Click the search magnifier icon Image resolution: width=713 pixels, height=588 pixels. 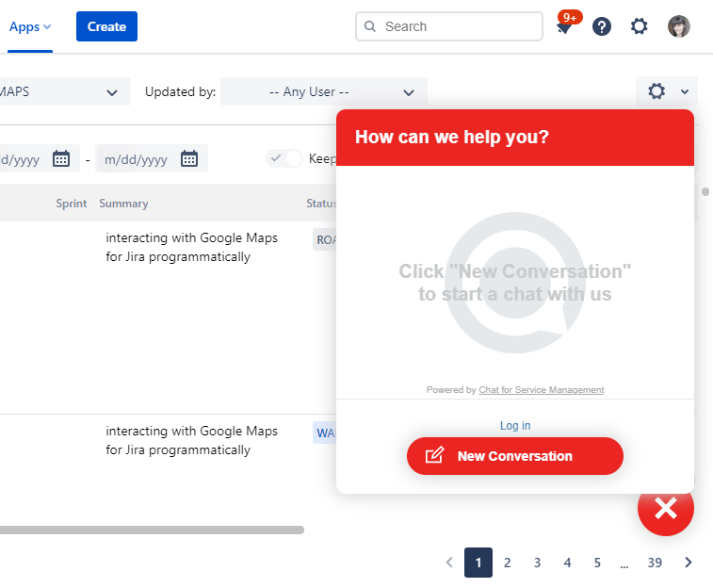tap(370, 26)
